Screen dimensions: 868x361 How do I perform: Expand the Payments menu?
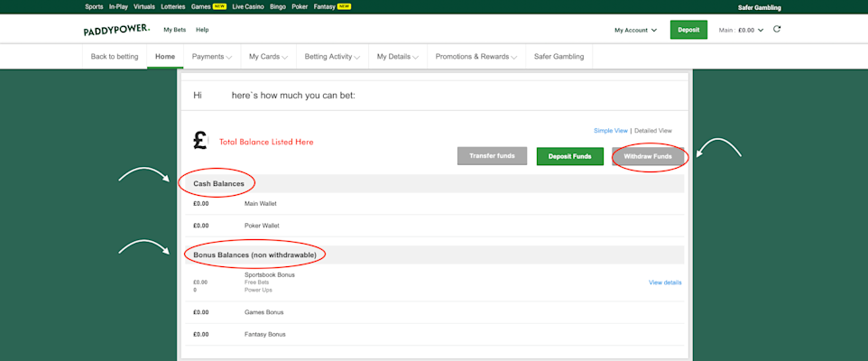[x=212, y=57]
